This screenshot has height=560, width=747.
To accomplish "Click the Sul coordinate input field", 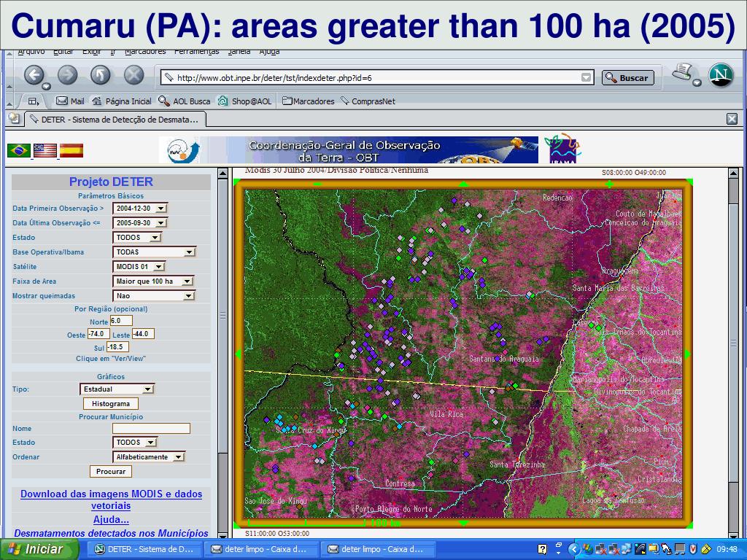I will pyautogui.click(x=117, y=346).
